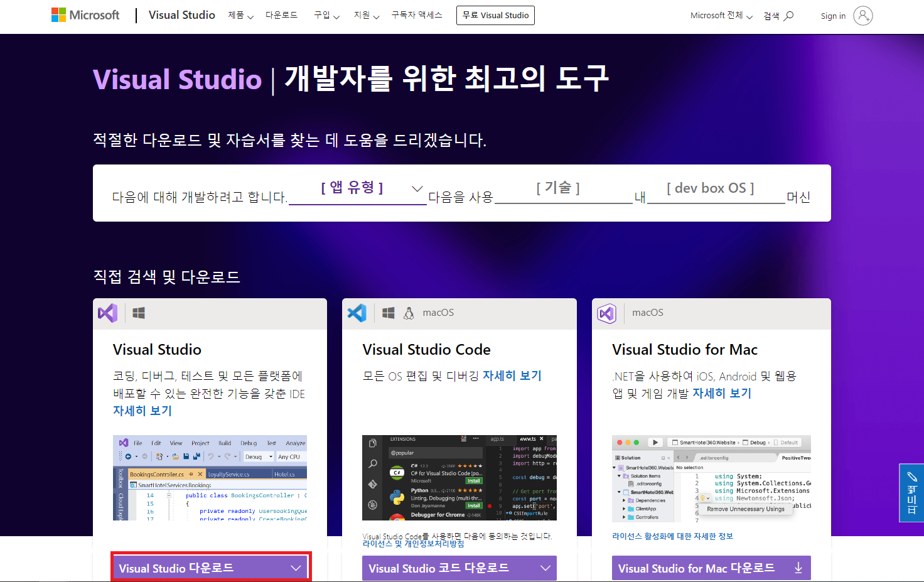The width and height of the screenshot is (924, 582).
Task: Open the Visual Studio 다운로드 dropdown button
Action: pyautogui.click(x=210, y=568)
